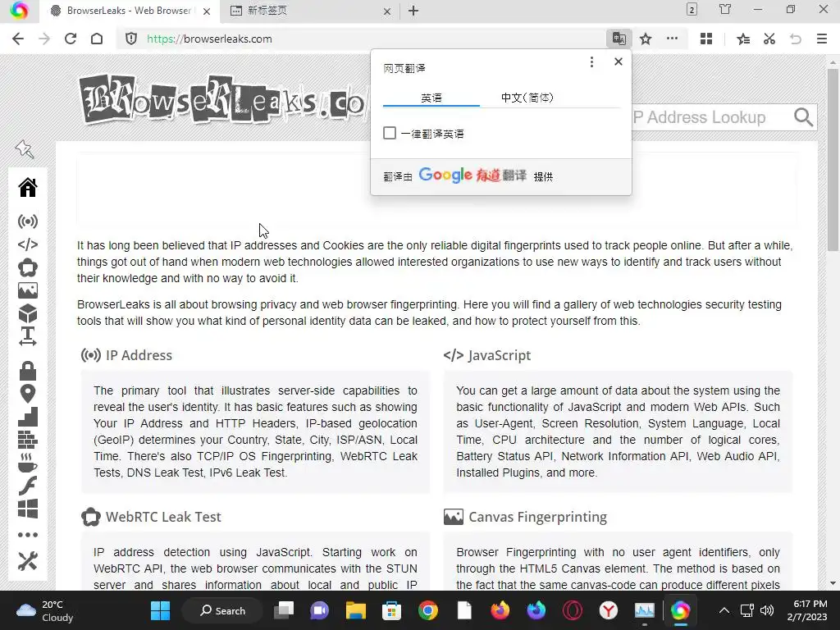Check the 一律翻译英语 checkbox
Image resolution: width=840 pixels, height=630 pixels.
[x=390, y=133]
